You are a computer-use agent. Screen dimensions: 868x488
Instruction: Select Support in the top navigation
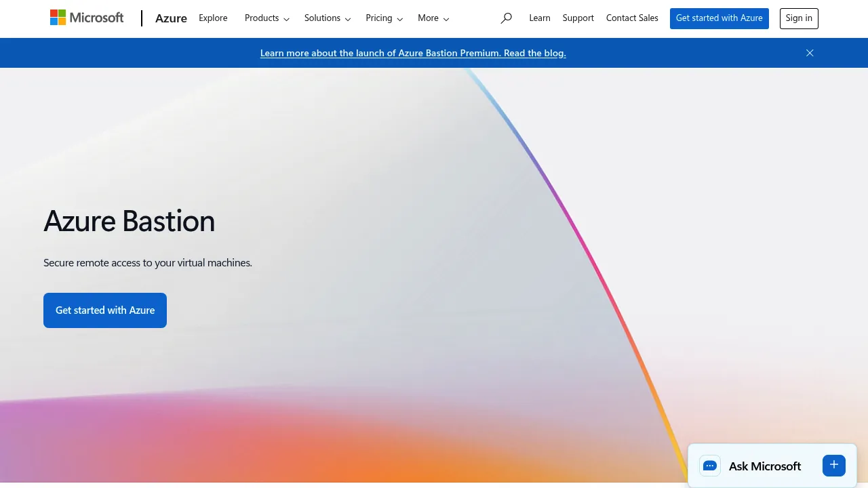[578, 18]
